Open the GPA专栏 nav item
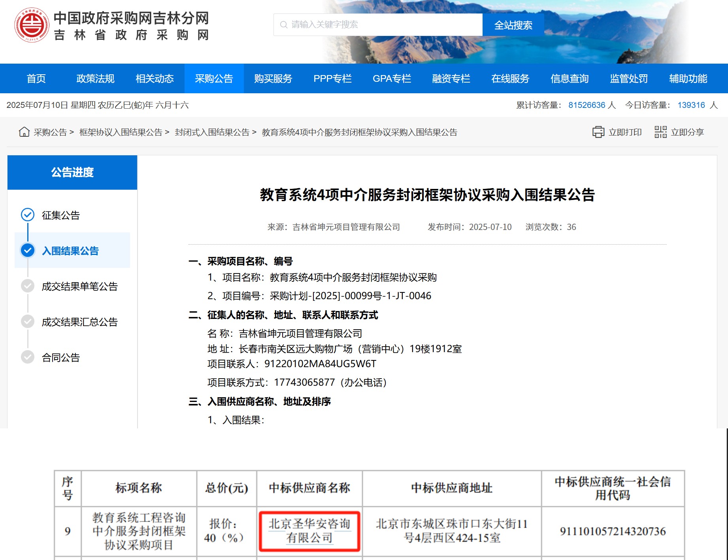 click(392, 79)
